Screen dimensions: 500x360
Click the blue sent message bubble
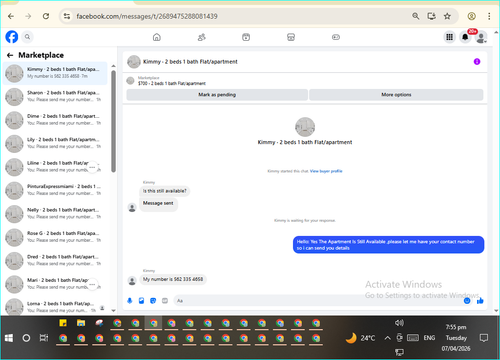[389, 245]
